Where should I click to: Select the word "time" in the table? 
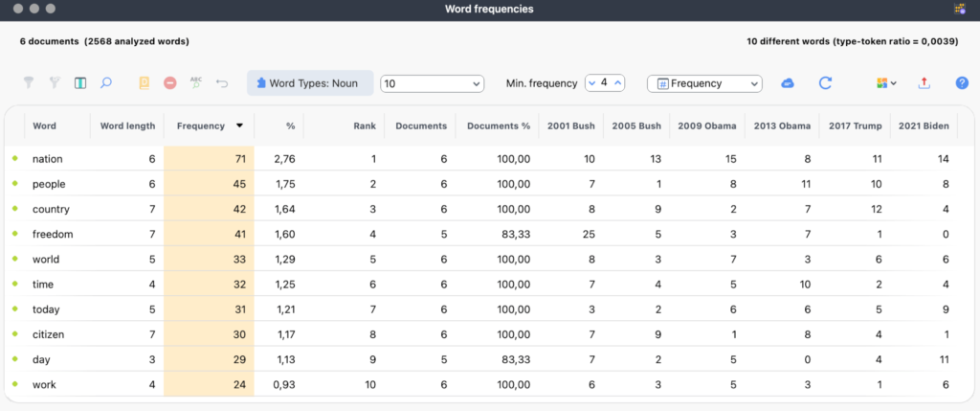[x=43, y=284]
